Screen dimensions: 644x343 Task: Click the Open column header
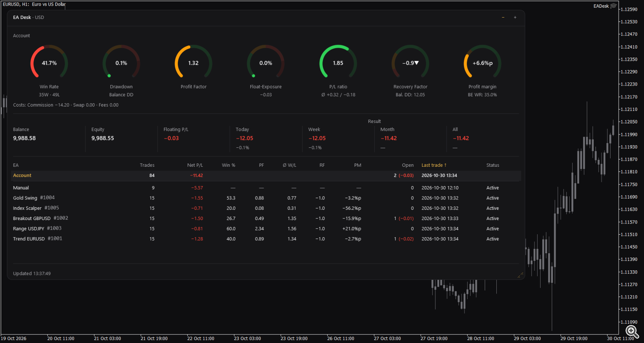[x=408, y=165]
